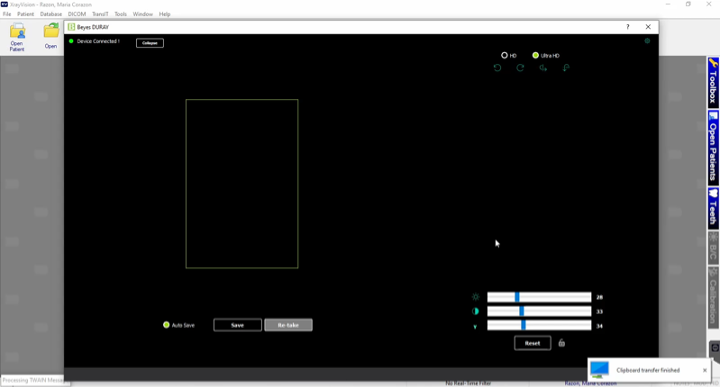Screen dimensions: 720x388
Task: Open the Database menu
Action: pyautogui.click(x=51, y=14)
